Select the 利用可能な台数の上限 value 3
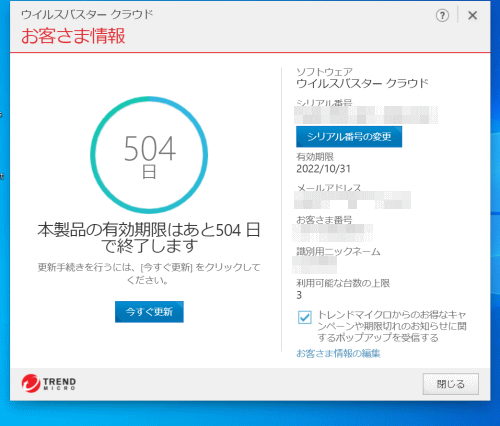500x426 pixels. pyautogui.click(x=299, y=295)
